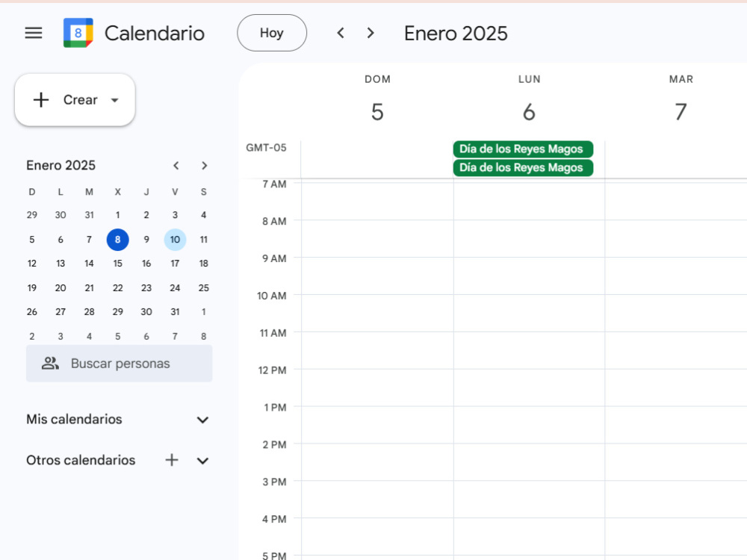The width and height of the screenshot is (747, 560).
Task: Go to today with Hoy button
Action: coord(272,33)
